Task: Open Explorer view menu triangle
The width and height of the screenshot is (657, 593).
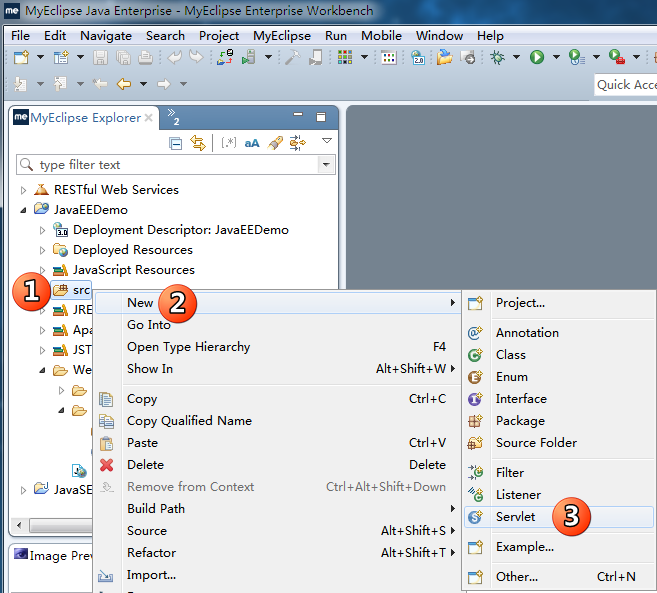Action: pos(327,141)
